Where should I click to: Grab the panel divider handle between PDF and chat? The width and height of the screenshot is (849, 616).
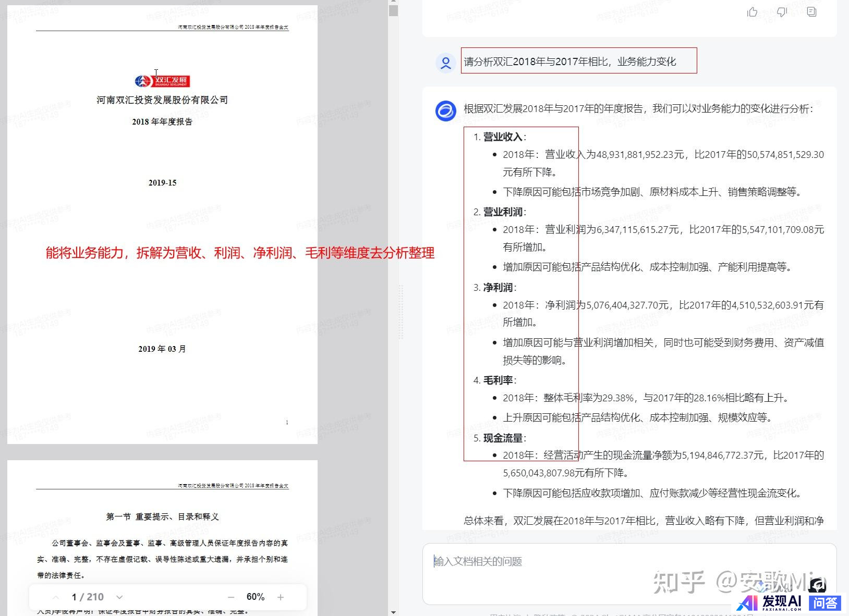(401, 312)
